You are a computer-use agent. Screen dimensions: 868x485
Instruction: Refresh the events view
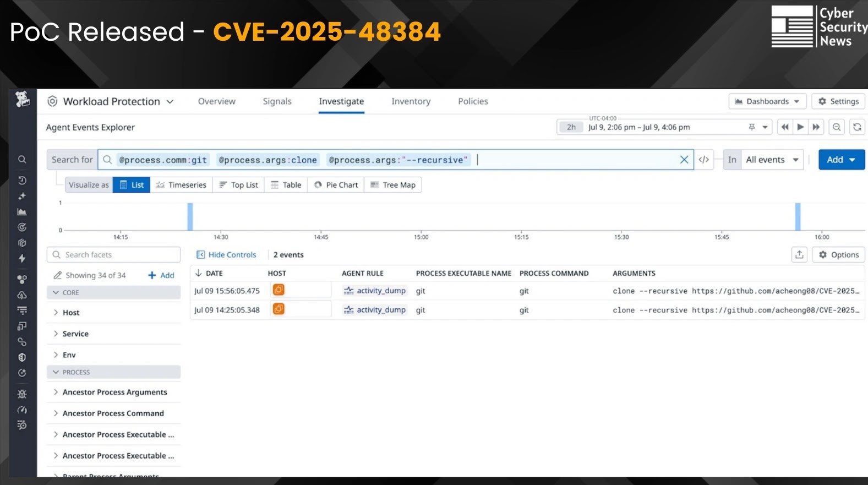[857, 127]
